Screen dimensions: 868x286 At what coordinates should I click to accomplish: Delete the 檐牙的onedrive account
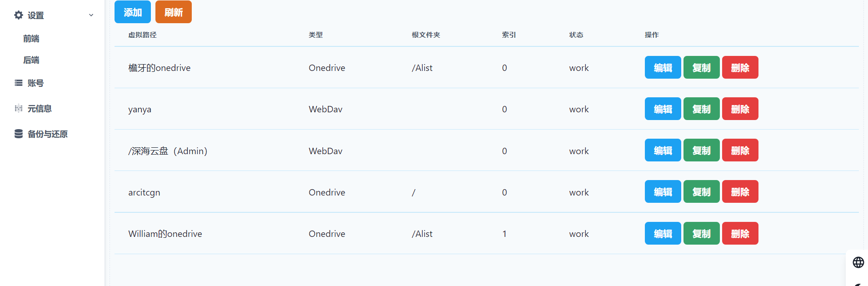tap(740, 67)
